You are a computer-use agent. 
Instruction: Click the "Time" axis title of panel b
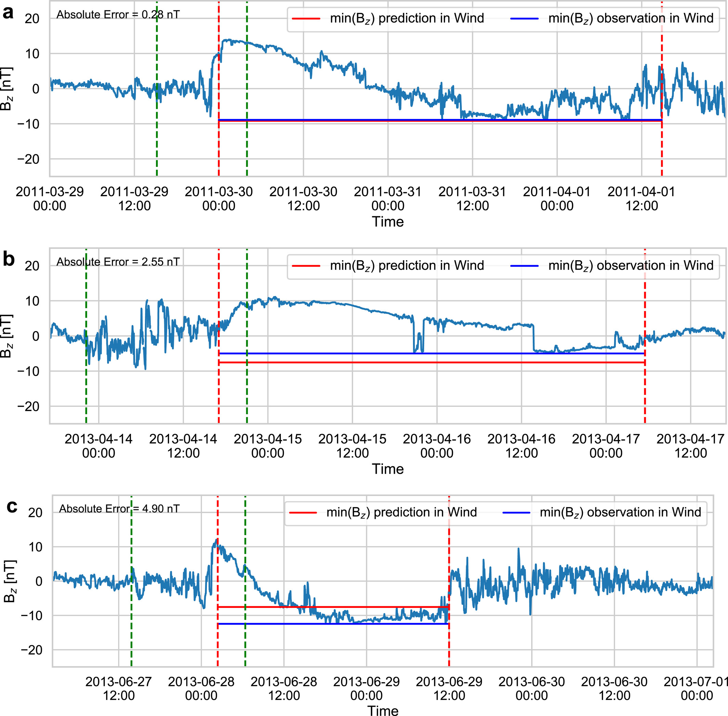[388, 469]
